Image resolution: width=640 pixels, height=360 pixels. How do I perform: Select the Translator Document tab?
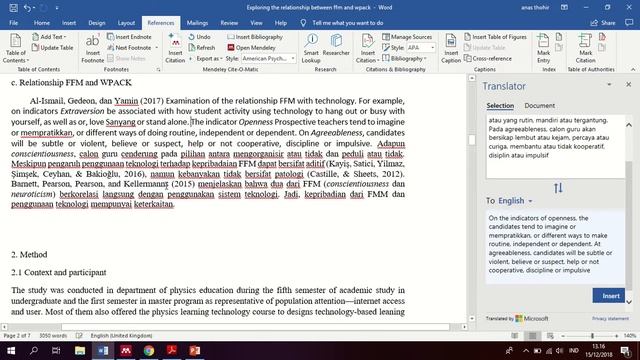539,105
